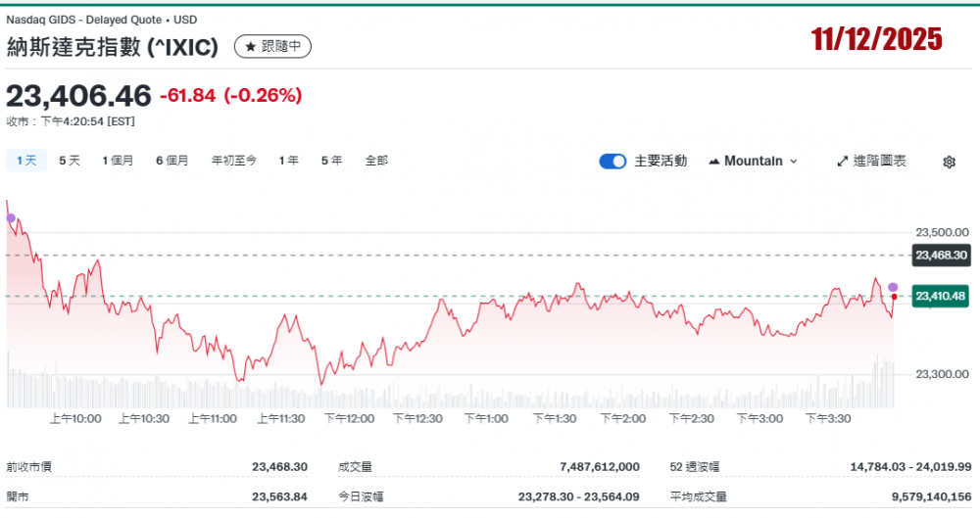980x518 pixels.
Task: Show the 1年 chart range
Action: tap(288, 161)
